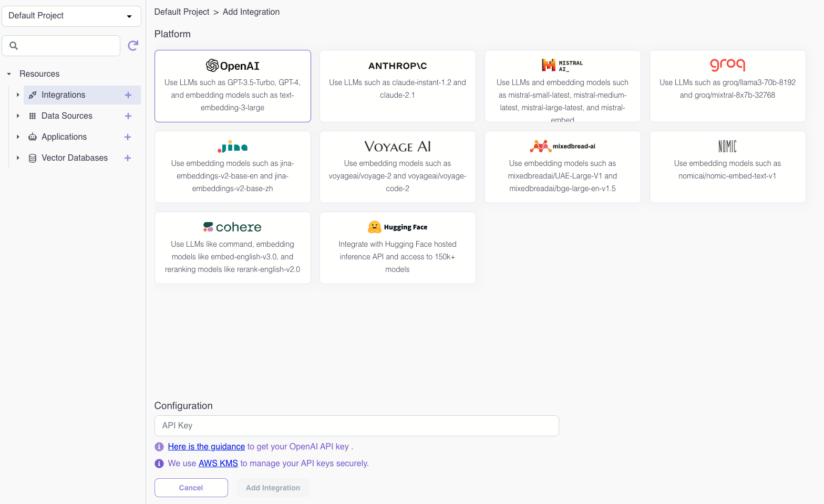Screen dimensions: 824x504
Task: Click the plus icon next to Applications
Action: click(128, 137)
